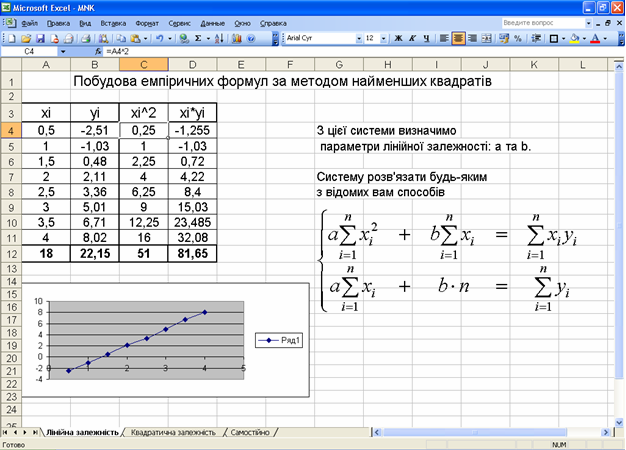Print the sheet using the printer icon
The height and width of the screenshot is (450, 626).
[85, 38]
